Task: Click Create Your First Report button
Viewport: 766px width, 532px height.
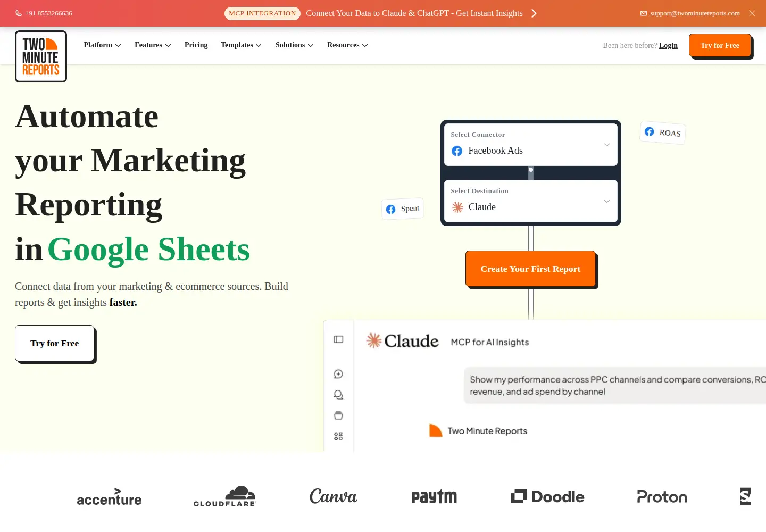Action: coord(530,269)
